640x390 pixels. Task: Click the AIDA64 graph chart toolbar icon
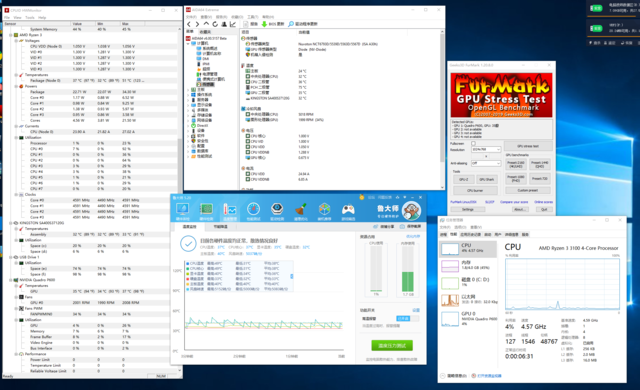coord(233,24)
